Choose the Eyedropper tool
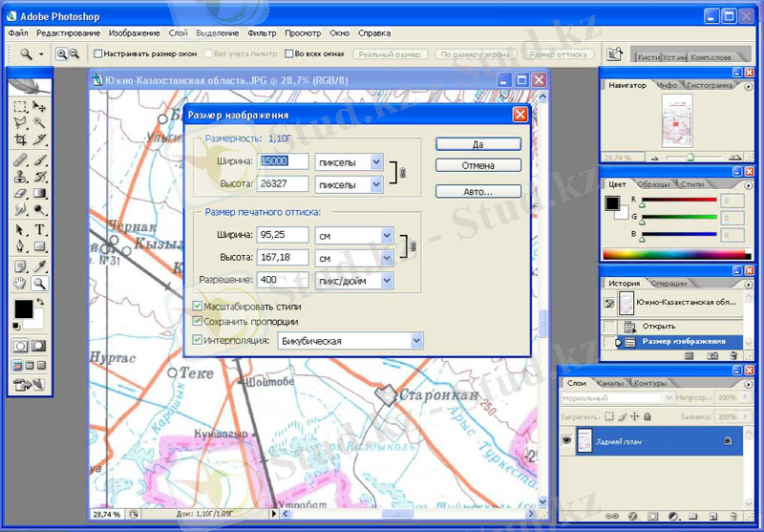The width and height of the screenshot is (764, 532). [40, 267]
